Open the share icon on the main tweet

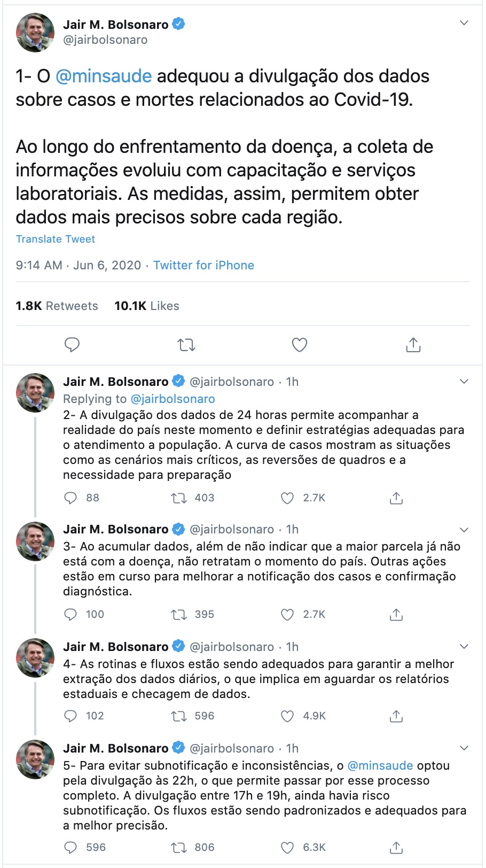click(412, 345)
